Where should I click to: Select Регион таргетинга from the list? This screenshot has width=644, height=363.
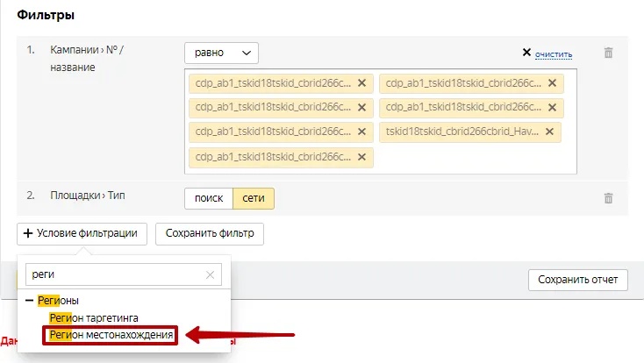[94, 317]
